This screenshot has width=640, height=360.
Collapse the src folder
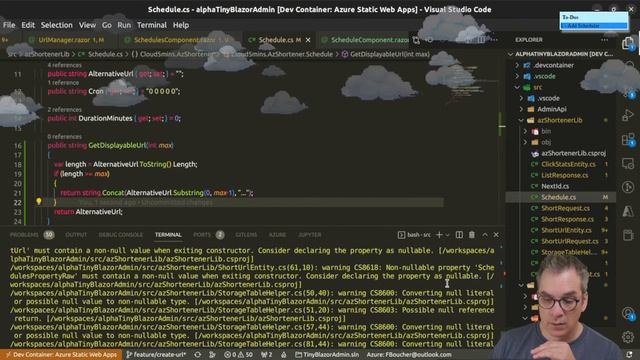tap(517, 87)
